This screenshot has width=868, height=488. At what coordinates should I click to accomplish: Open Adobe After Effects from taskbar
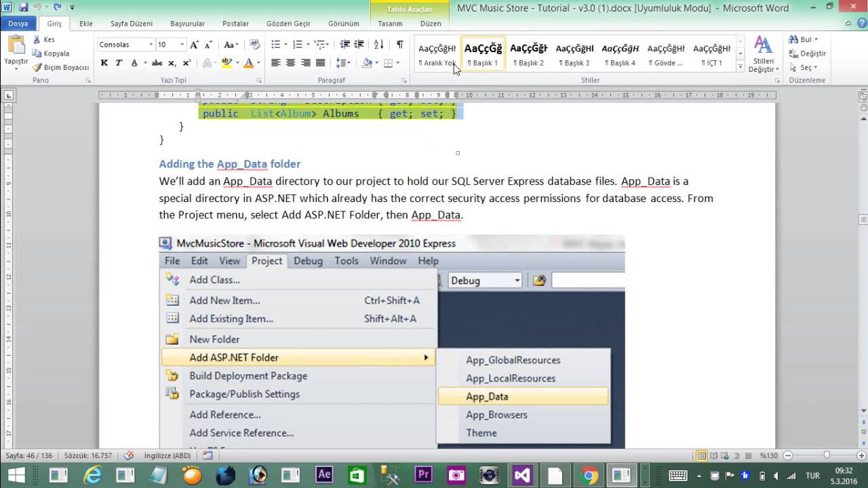coord(324,475)
